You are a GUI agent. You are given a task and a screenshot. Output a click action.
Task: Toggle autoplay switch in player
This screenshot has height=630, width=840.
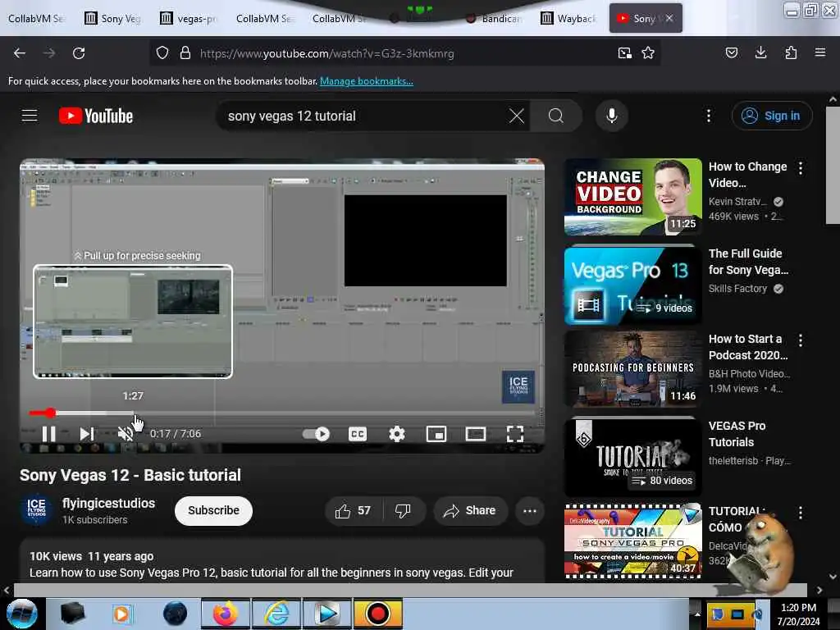pyautogui.click(x=316, y=434)
